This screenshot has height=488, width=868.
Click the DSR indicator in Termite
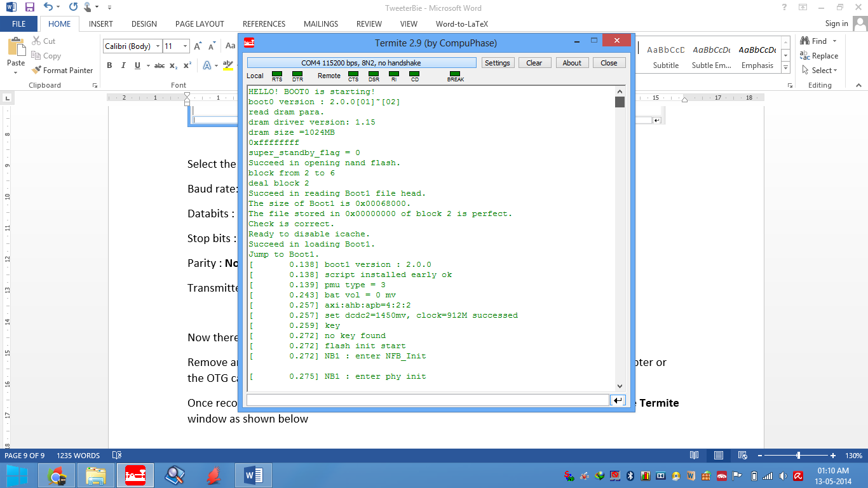[x=374, y=74]
